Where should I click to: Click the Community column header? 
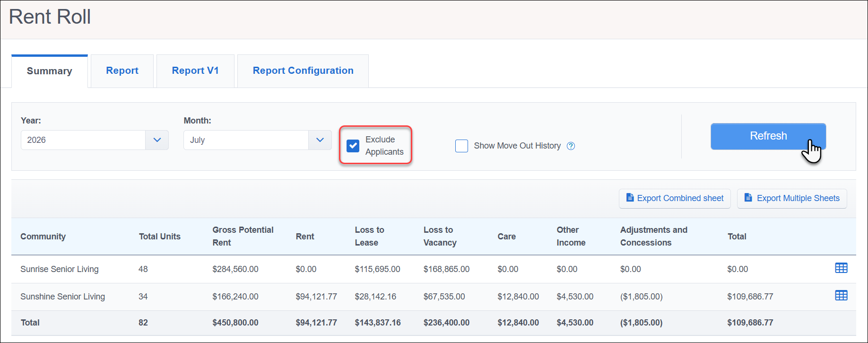coord(43,237)
